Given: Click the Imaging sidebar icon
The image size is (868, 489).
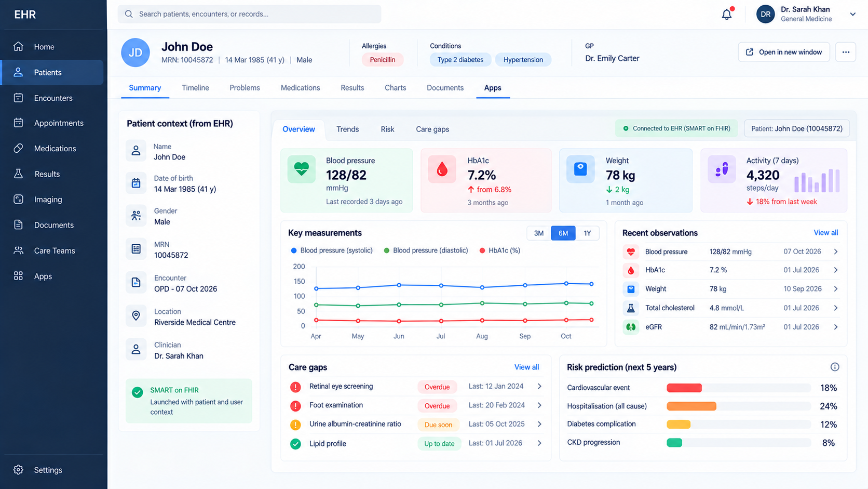Looking at the screenshot, I should coord(18,199).
